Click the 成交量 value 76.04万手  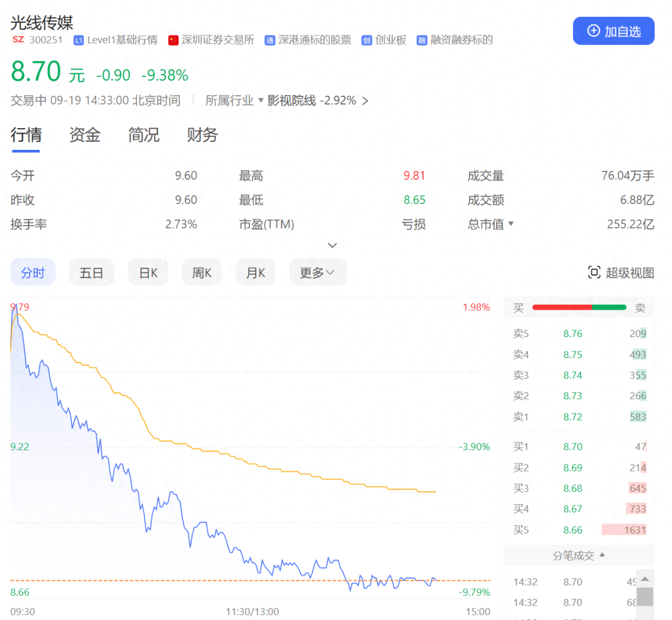click(627, 175)
